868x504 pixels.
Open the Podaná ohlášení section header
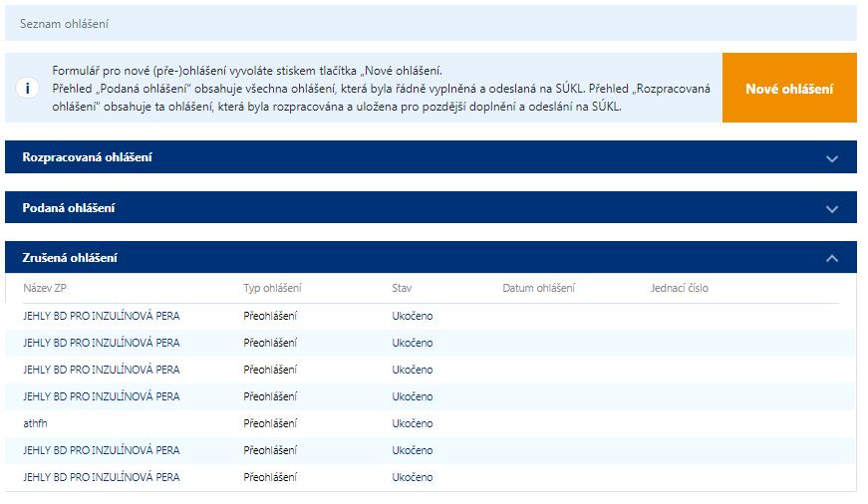click(431, 207)
